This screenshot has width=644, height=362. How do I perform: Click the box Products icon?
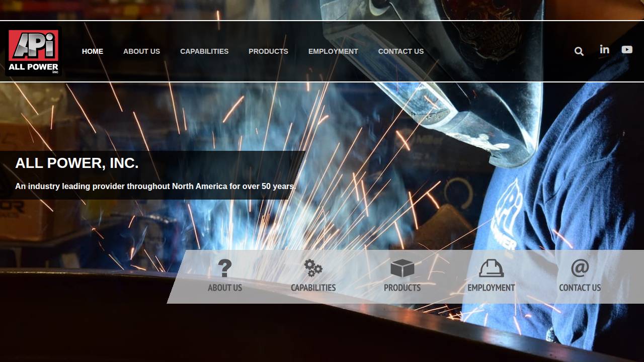[402, 268]
